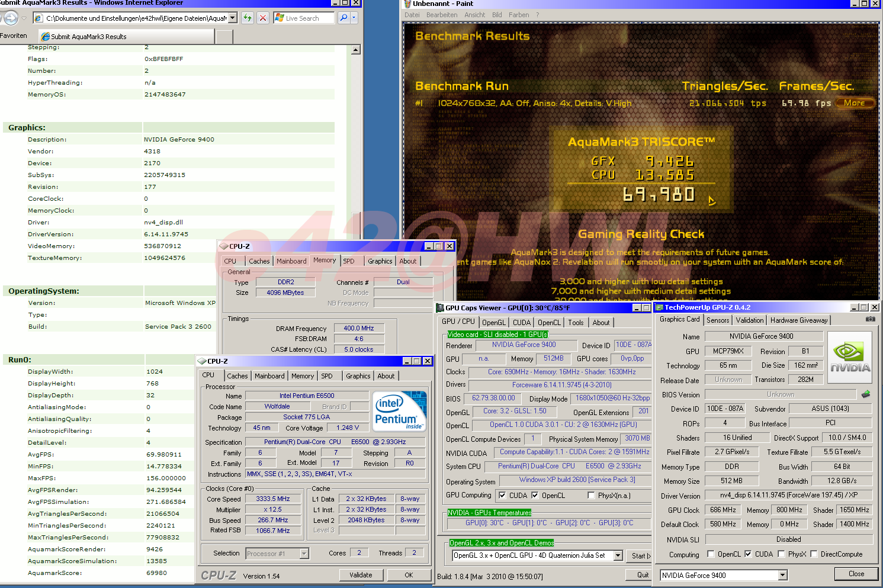
Task: Click the camera screenshot icon in GPU-Z
Action: click(870, 319)
